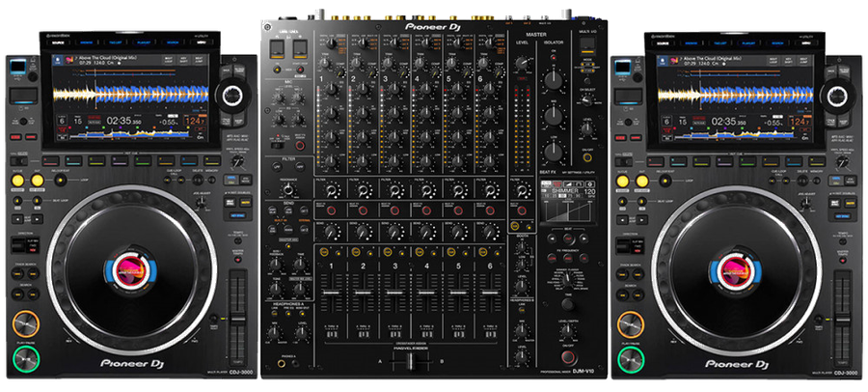Open TAG LIST tab on left deck screen
868x392 pixels.
click(115, 42)
